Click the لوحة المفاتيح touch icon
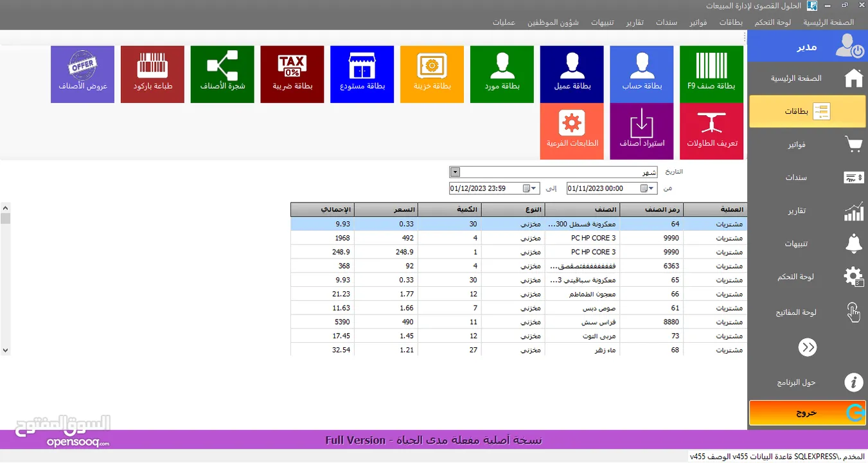Screen dimensions: 868x463 click(853, 312)
